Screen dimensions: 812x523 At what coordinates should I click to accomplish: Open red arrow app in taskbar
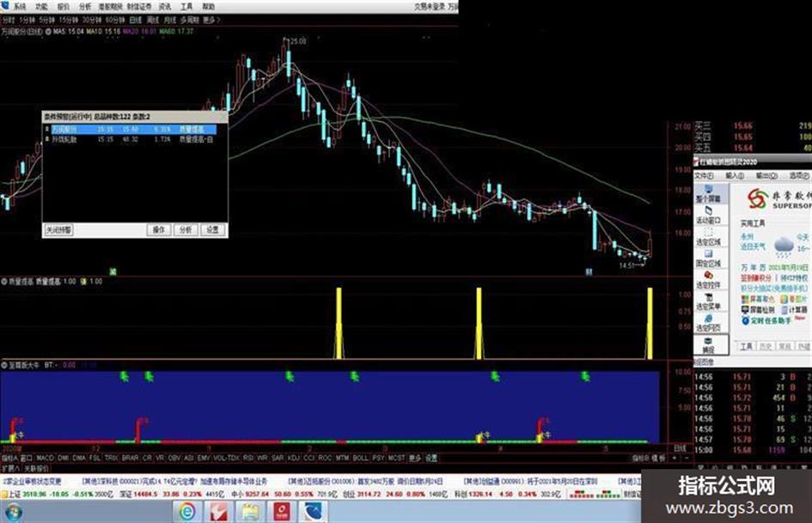[219, 512]
